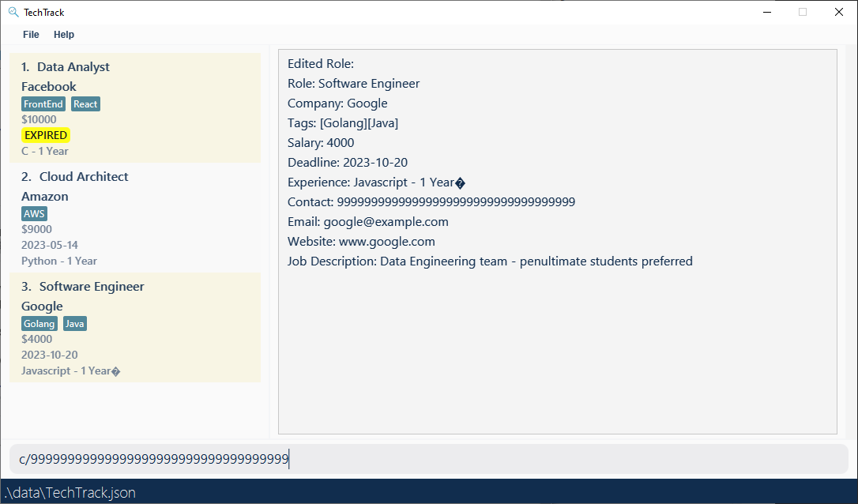858x504 pixels.
Task: Minimize the TechTrack window
Action: click(x=767, y=12)
